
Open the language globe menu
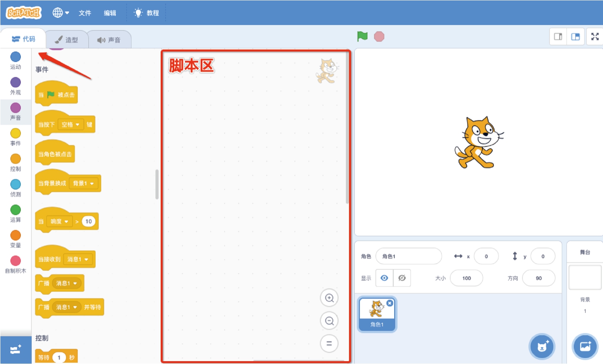point(61,13)
